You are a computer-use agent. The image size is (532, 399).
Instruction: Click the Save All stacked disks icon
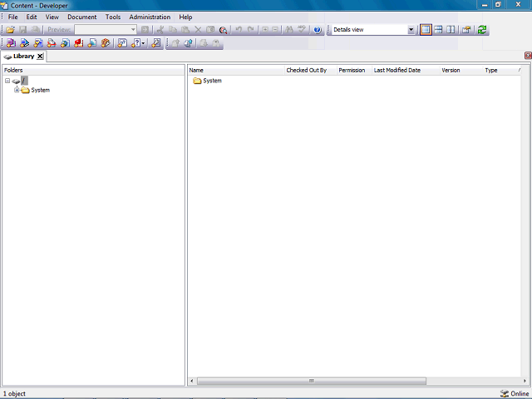pyautogui.click(x=35, y=30)
